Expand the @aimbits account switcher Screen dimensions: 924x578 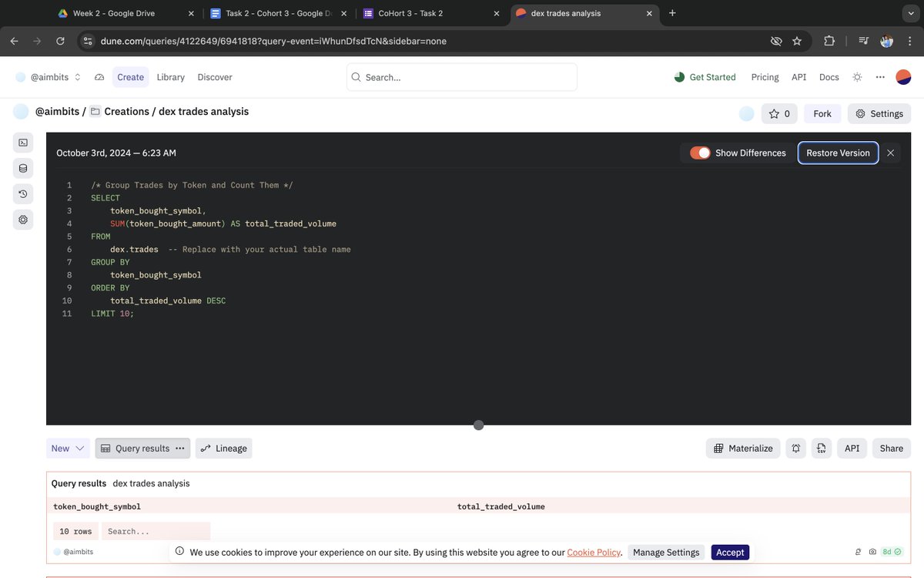[x=49, y=77]
